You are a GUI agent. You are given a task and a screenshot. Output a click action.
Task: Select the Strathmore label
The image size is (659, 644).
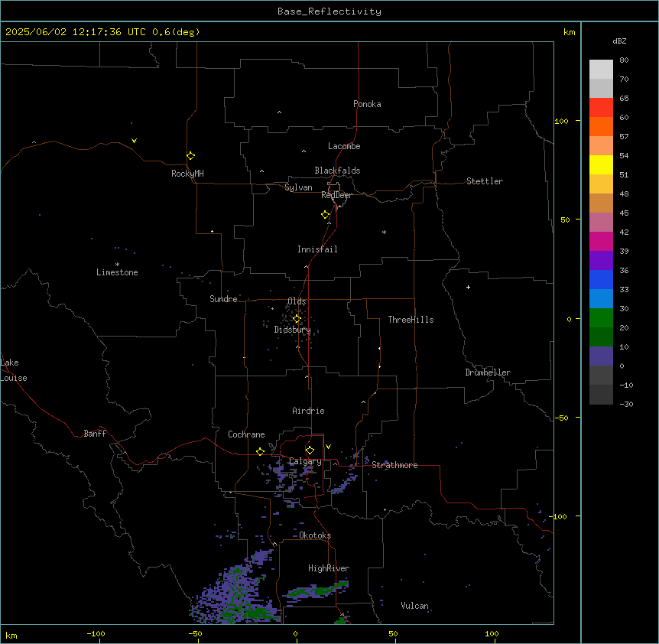[x=394, y=465]
